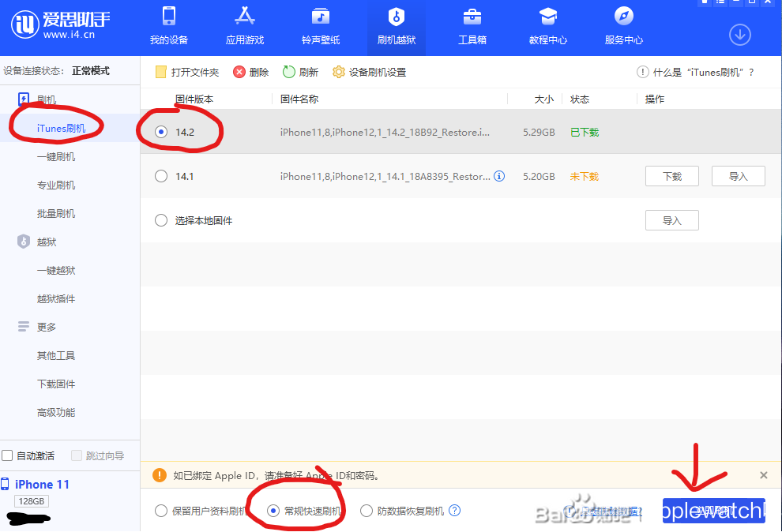This screenshot has height=532, width=782.
Task: Click the help icon beside 防数据恢复刷机
Action: pos(454,511)
